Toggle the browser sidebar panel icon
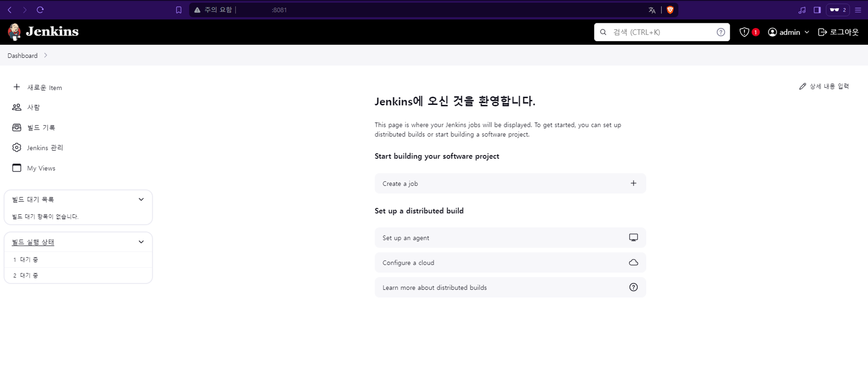868x378 pixels. coord(817,10)
